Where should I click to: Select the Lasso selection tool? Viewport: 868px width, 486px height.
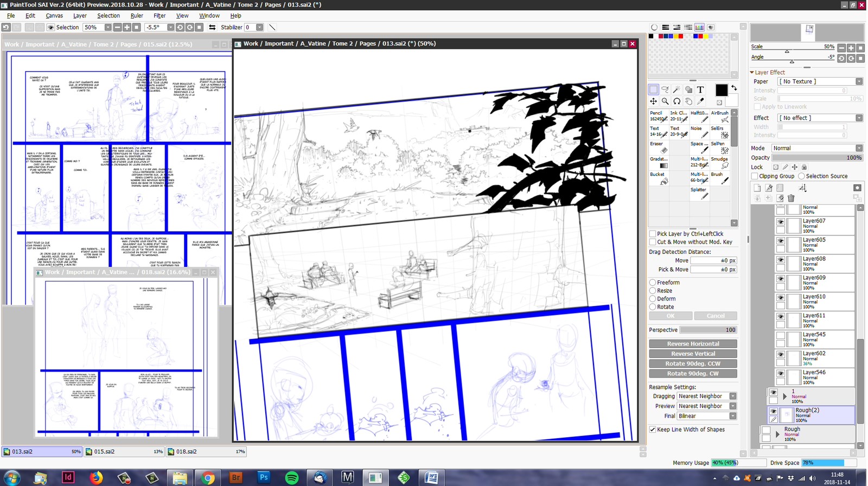(x=665, y=89)
